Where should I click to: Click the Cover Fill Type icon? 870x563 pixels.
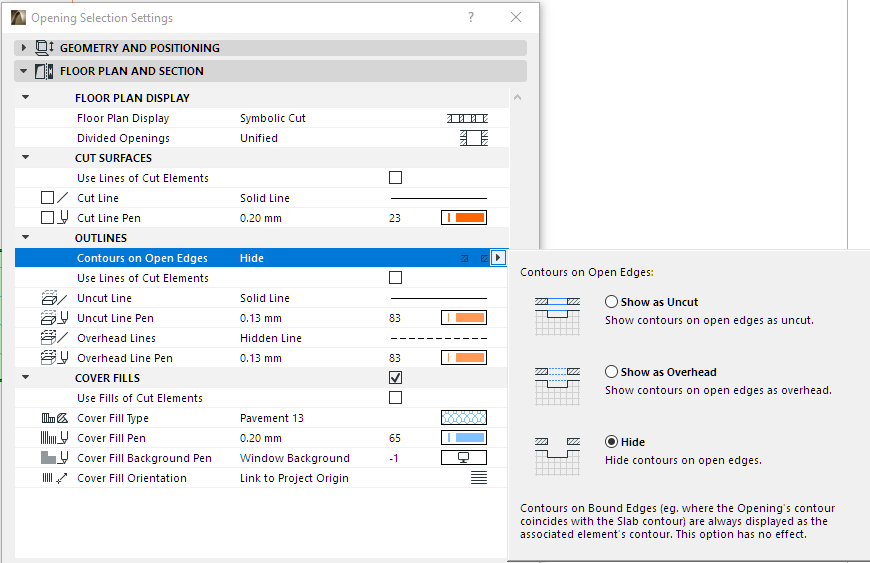[54, 418]
